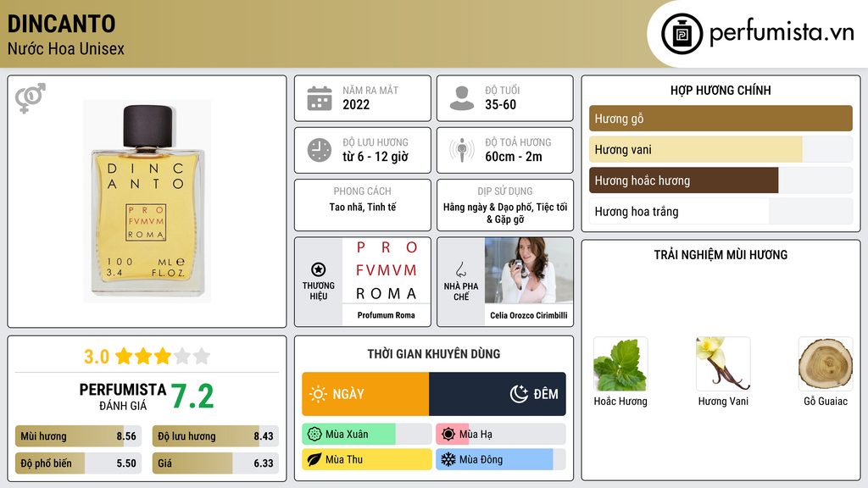Click the perfumista.vn bottle logo icon
The image size is (868, 488).
(682, 34)
